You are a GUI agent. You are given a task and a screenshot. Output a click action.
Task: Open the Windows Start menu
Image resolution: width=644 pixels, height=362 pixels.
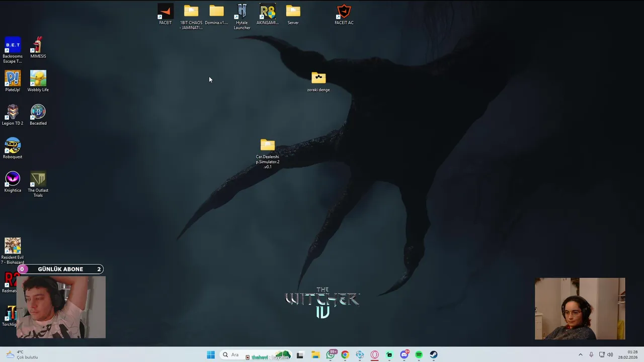pos(211,354)
